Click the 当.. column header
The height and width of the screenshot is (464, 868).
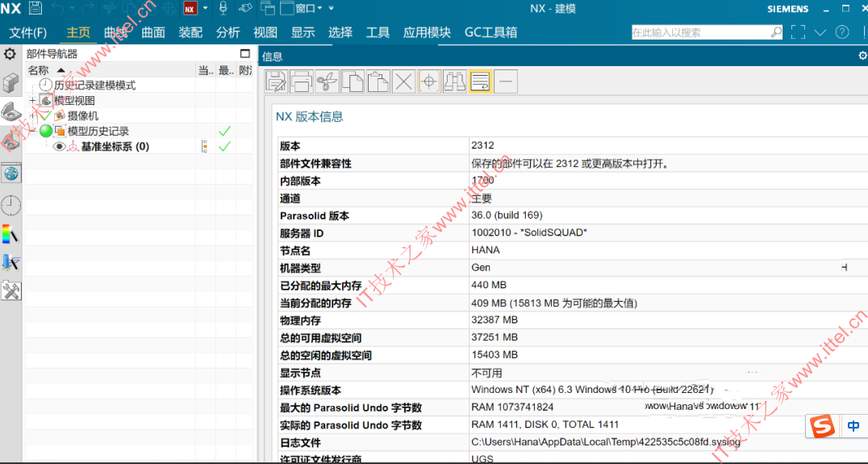pos(206,70)
